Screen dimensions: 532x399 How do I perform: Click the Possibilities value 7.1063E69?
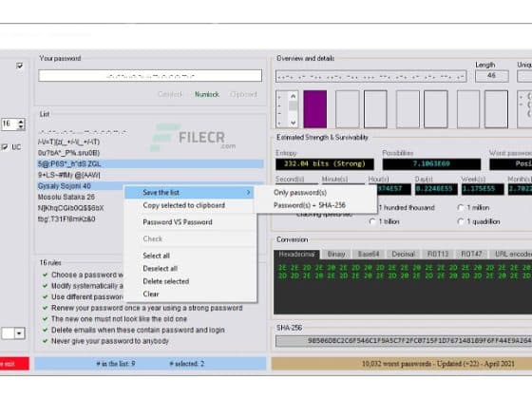pyautogui.click(x=431, y=163)
